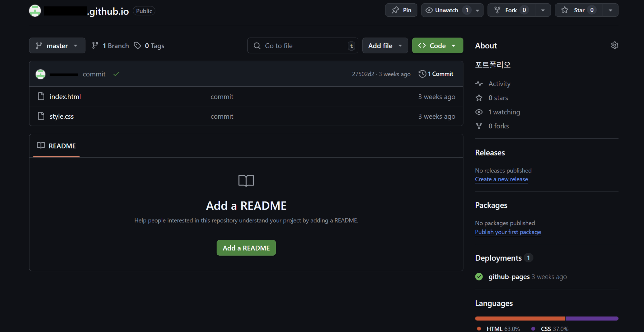Open the Create a new release link

click(x=501, y=179)
